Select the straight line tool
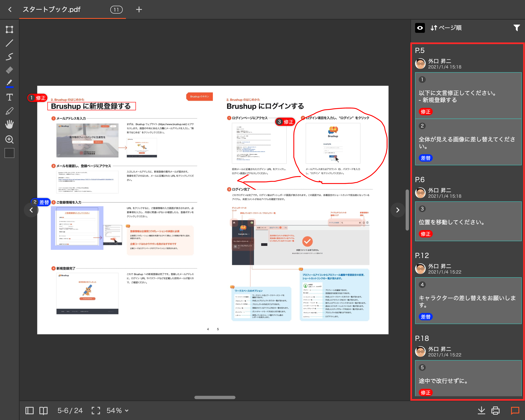Screen dimensions: 525x420 (9, 43)
